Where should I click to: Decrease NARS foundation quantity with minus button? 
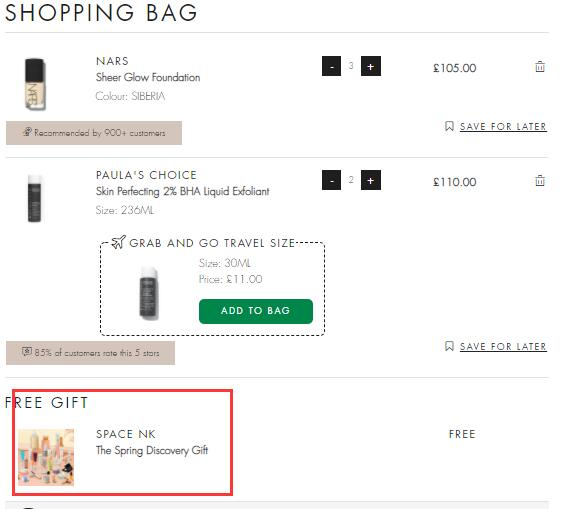pos(332,66)
